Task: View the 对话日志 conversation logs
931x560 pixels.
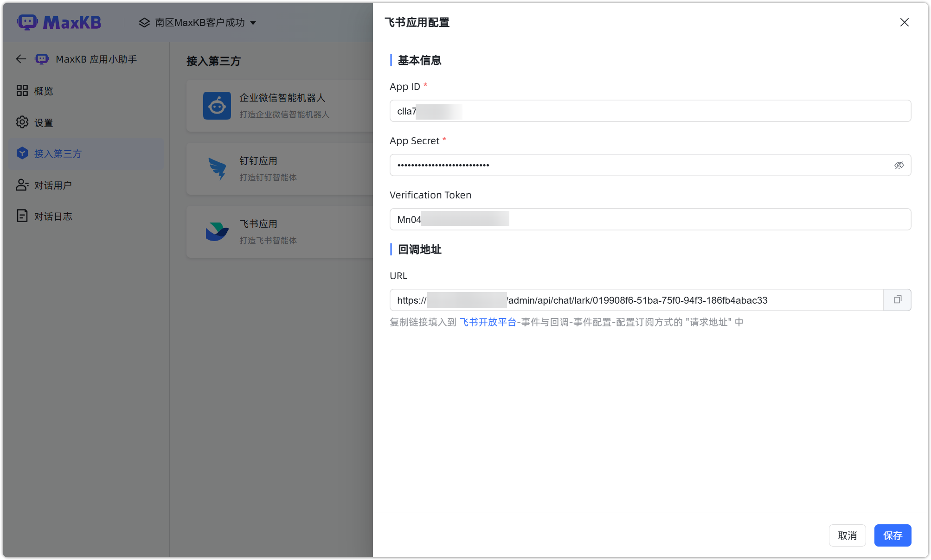Action: [x=52, y=216]
